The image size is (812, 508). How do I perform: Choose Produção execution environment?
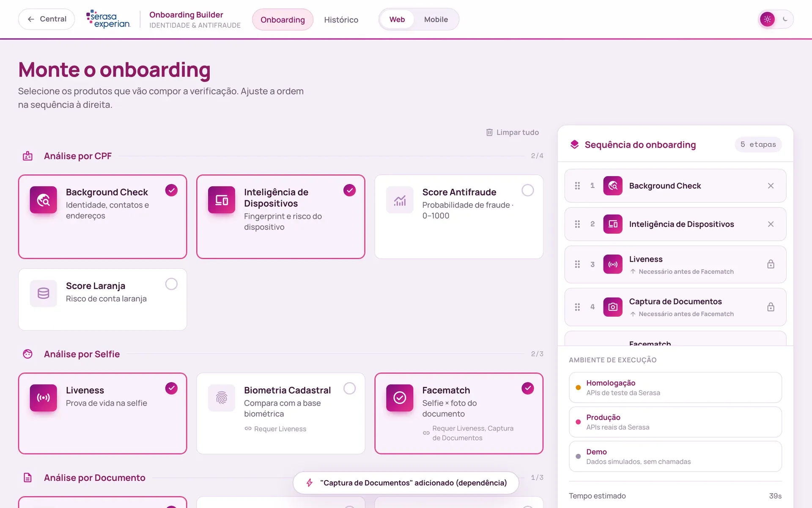click(675, 422)
